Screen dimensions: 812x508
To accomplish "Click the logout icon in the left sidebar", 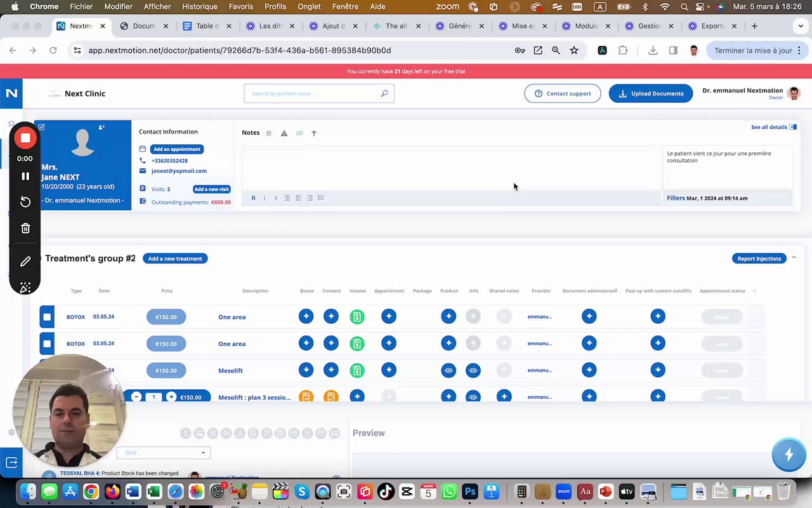I will [x=11, y=463].
